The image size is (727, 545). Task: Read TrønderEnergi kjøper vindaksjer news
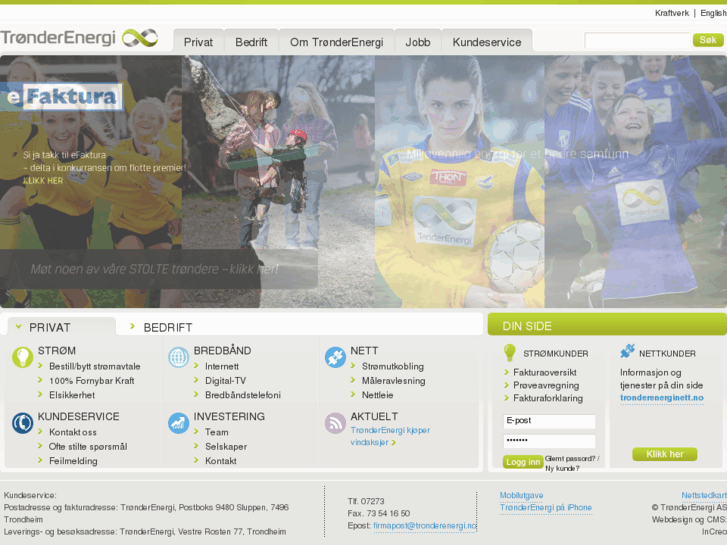click(x=390, y=436)
